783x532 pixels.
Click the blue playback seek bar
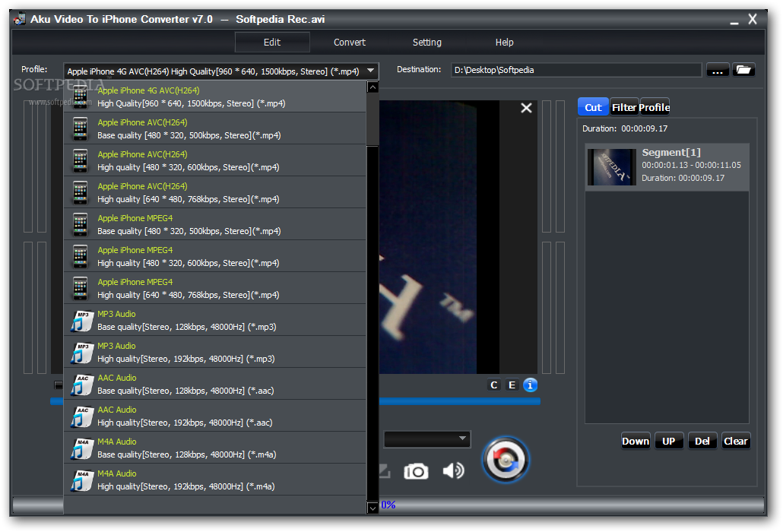[x=459, y=401]
